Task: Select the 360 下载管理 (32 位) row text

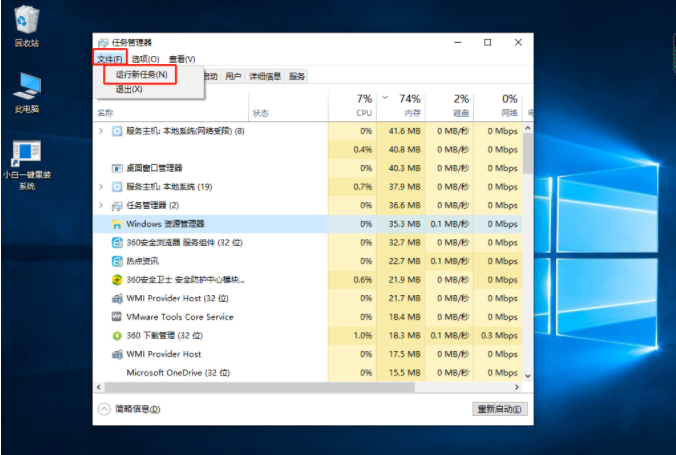Action: click(x=164, y=336)
